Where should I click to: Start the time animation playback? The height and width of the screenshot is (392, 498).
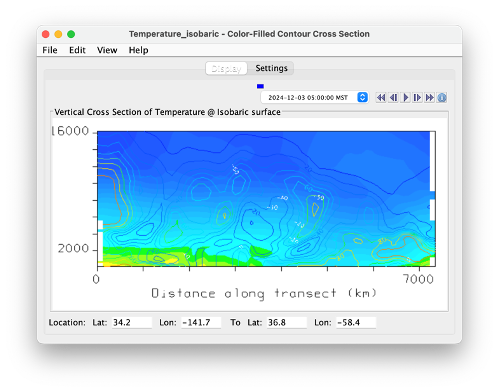(x=405, y=98)
